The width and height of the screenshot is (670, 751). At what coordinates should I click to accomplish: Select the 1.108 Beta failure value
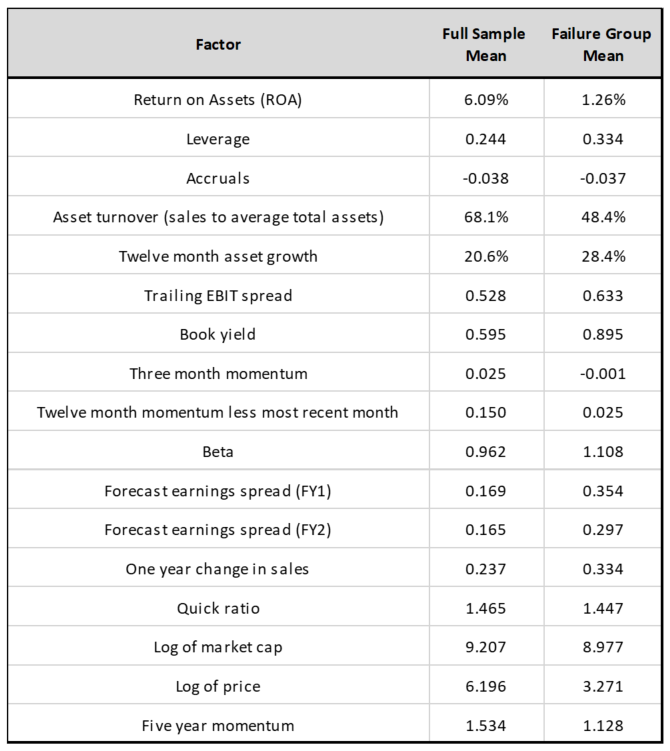602,452
